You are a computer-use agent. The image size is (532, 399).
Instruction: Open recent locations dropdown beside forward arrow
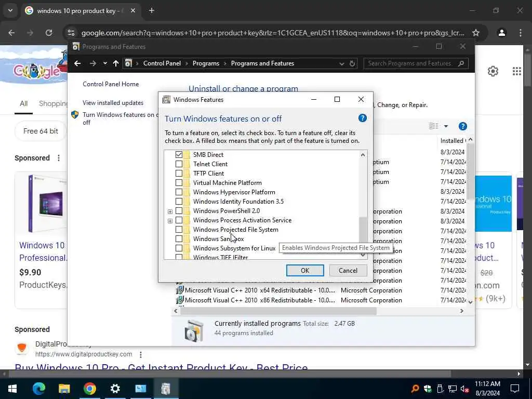tap(105, 63)
